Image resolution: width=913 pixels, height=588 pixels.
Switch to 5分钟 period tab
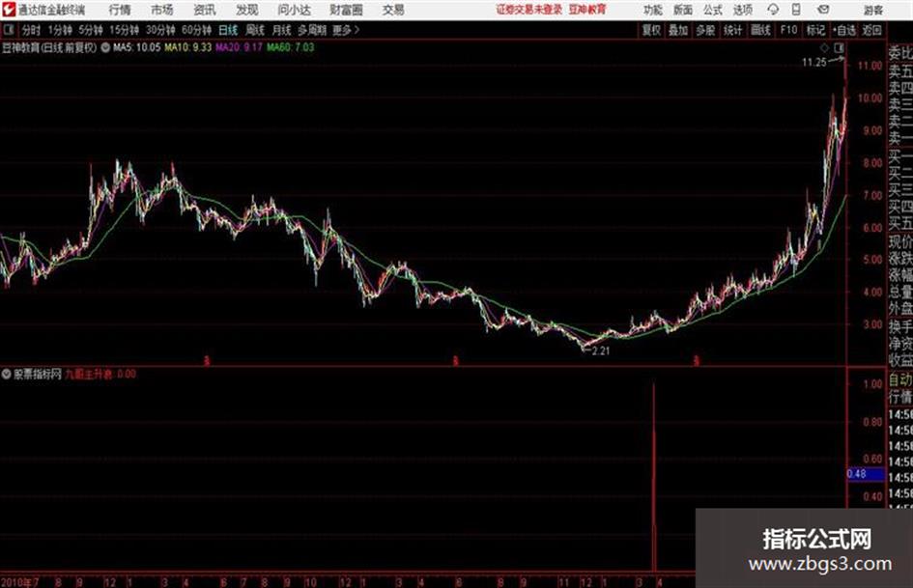[91, 30]
